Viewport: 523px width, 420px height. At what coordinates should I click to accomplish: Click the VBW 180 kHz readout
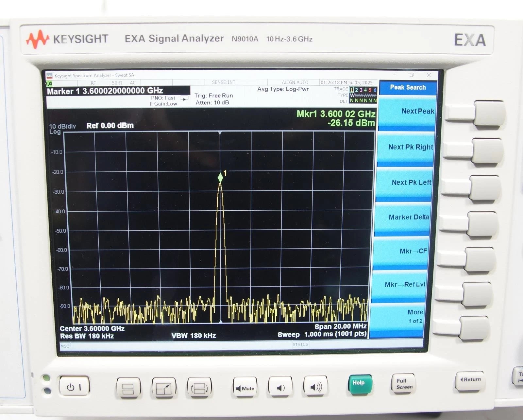click(194, 335)
